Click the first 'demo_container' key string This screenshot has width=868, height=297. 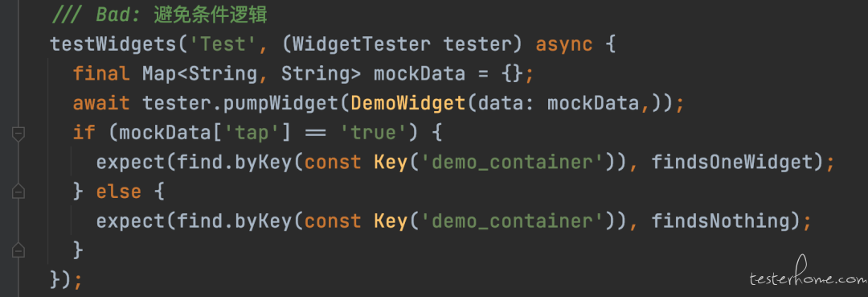tap(513, 163)
